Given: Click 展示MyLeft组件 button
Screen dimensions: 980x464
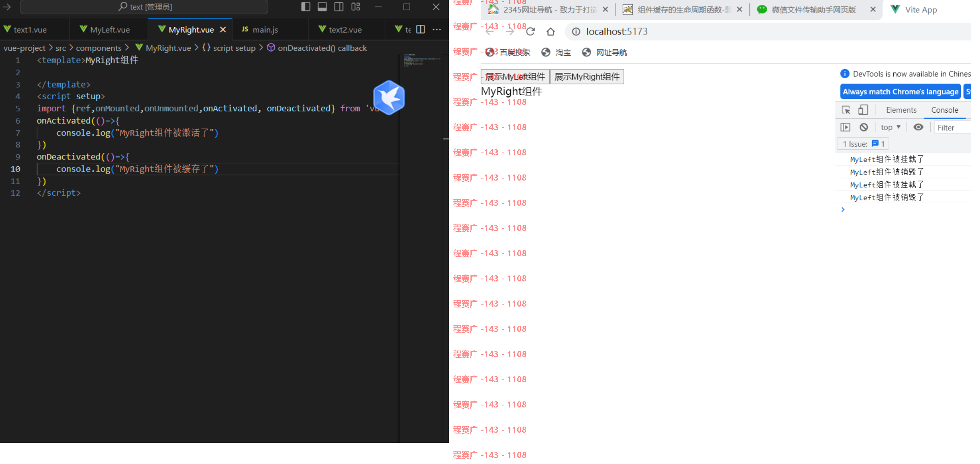Looking at the screenshot, I should point(515,76).
